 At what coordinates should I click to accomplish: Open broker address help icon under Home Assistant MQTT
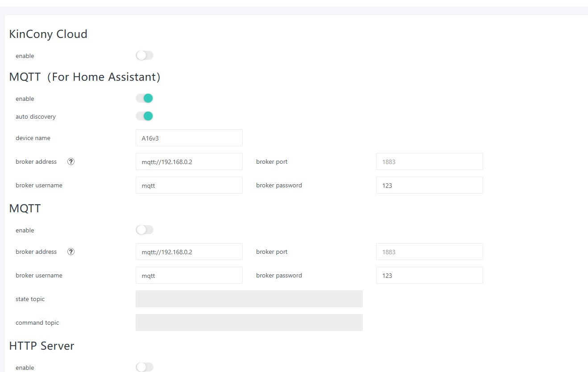coord(71,161)
